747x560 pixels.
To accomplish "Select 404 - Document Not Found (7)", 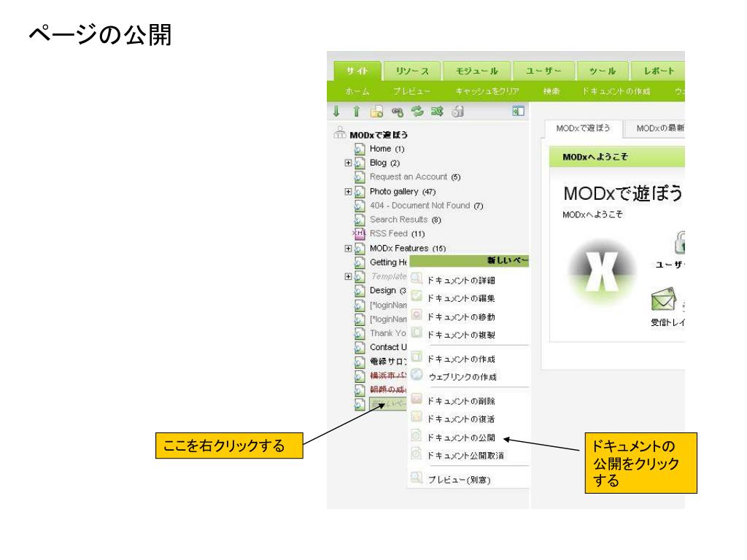I will coord(426,205).
